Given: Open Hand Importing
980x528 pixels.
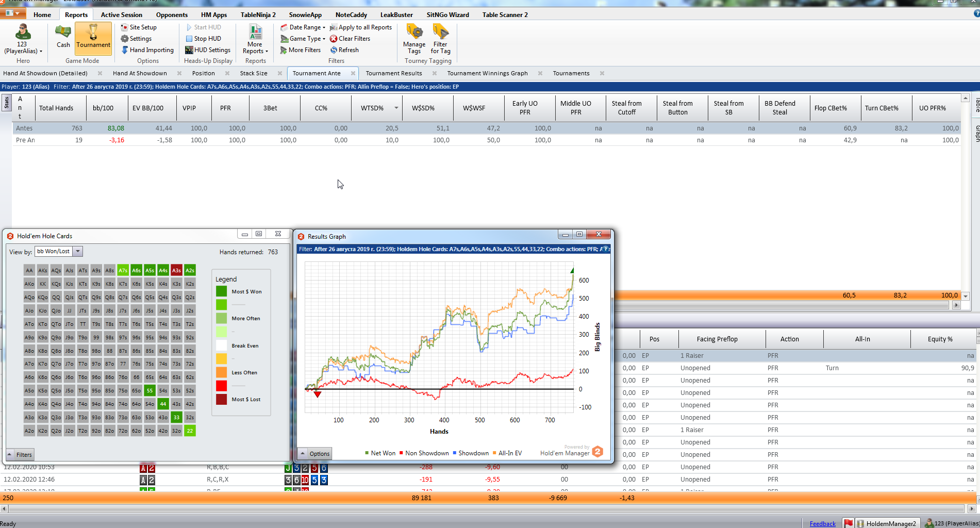Looking at the screenshot, I should (147, 50).
